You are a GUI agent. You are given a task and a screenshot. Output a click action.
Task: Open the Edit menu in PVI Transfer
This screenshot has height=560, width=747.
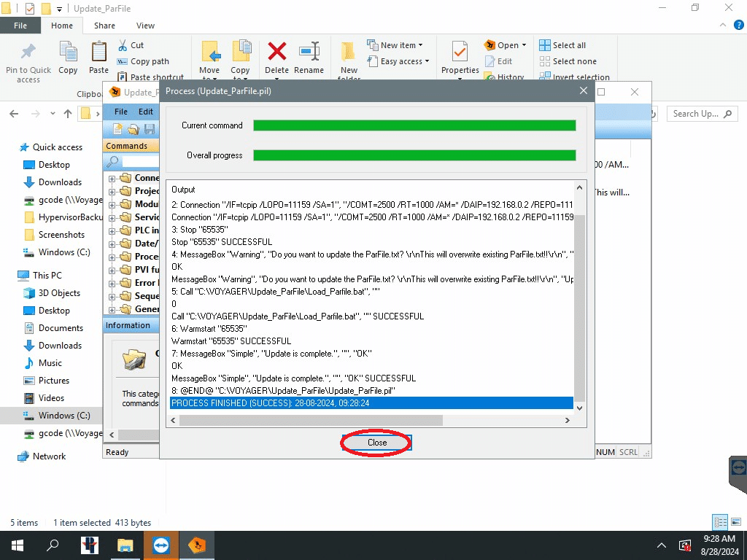pos(146,112)
